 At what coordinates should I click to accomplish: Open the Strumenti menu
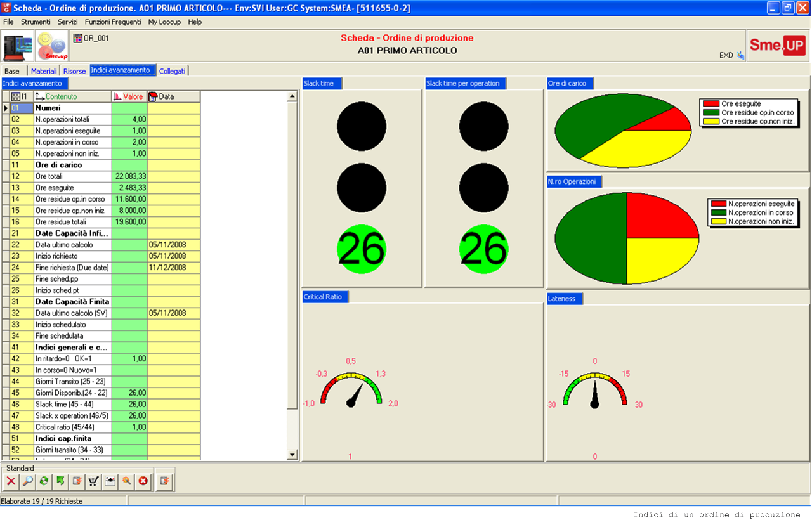(x=36, y=22)
